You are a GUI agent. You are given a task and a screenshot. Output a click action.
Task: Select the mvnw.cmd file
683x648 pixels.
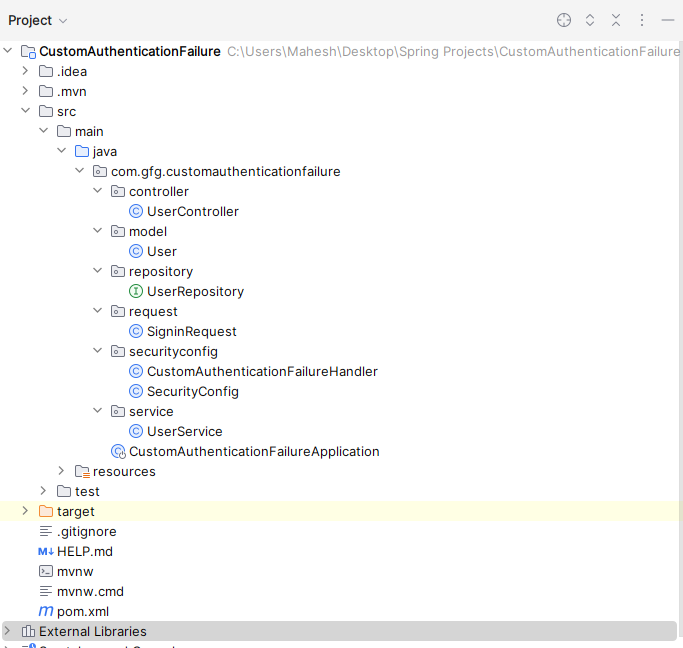pyautogui.click(x=90, y=591)
